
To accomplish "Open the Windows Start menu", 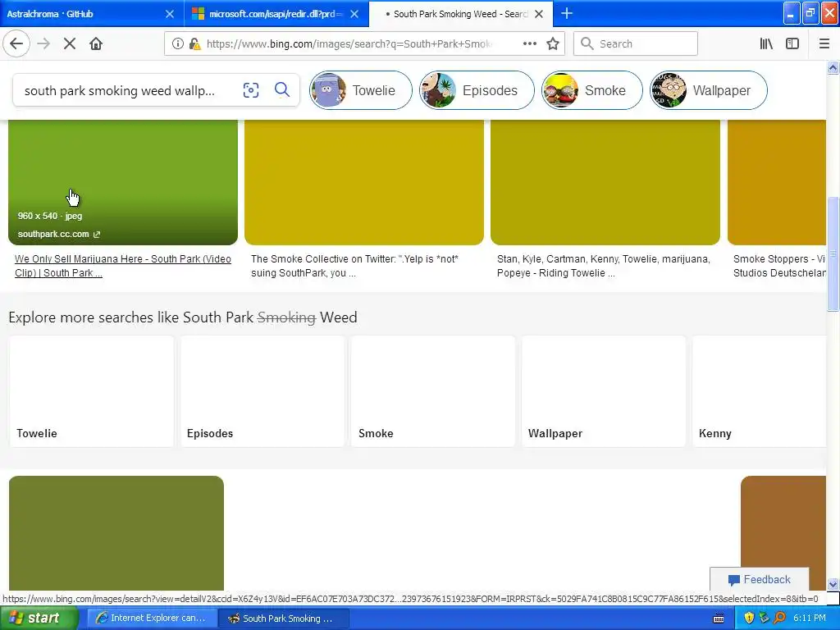I will click(39, 619).
